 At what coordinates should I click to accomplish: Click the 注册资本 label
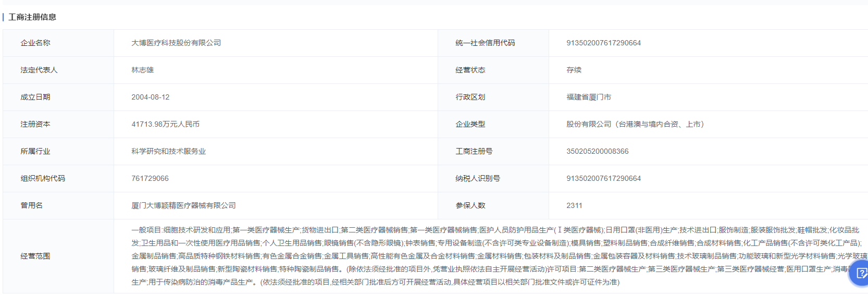35,124
